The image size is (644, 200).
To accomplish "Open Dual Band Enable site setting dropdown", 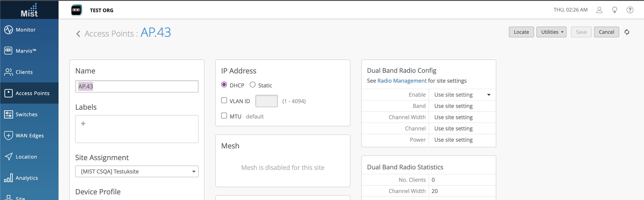I will pos(462,95).
